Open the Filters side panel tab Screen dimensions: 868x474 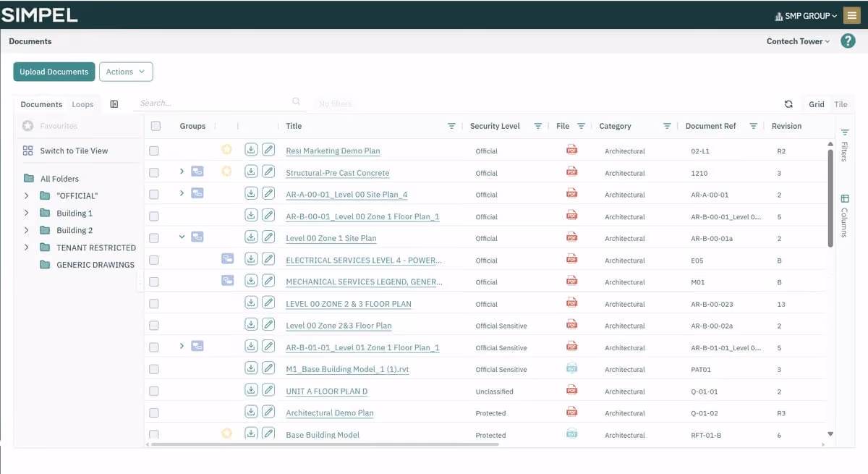click(x=844, y=145)
